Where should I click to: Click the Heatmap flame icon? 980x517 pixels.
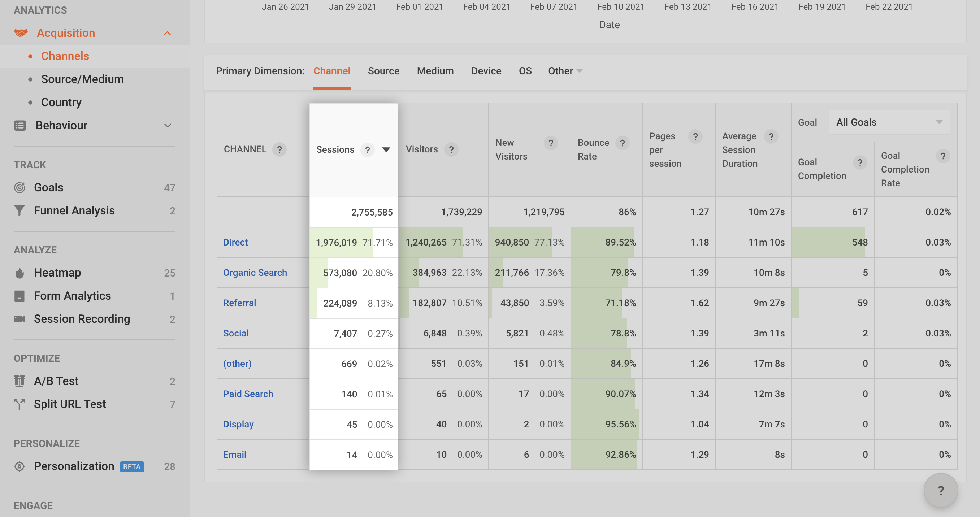coord(19,273)
